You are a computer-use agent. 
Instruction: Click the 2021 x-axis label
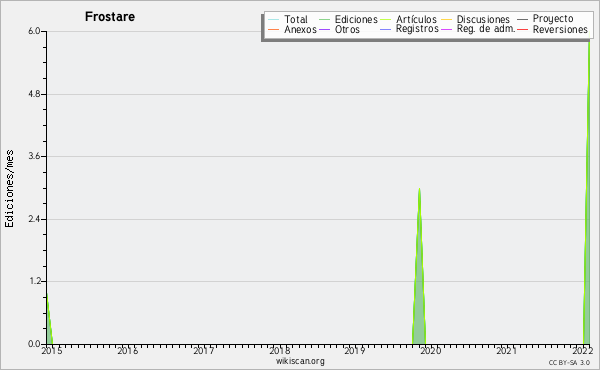[507, 350]
